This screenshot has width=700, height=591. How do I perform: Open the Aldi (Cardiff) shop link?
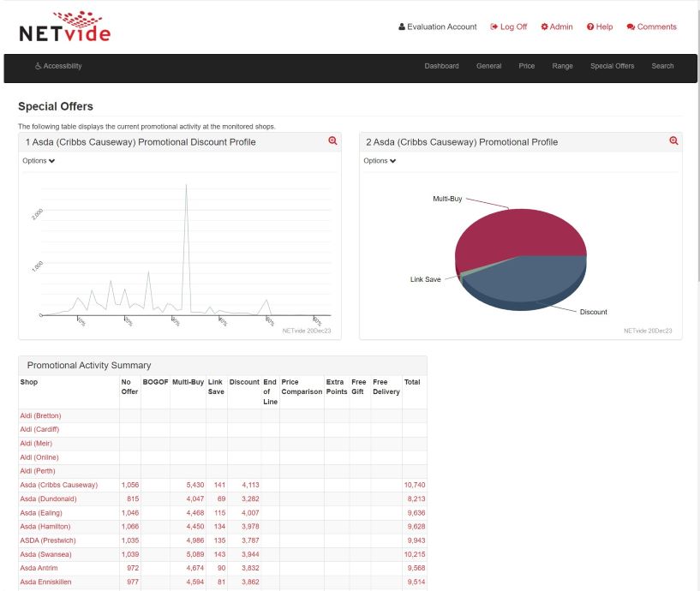[39, 429]
